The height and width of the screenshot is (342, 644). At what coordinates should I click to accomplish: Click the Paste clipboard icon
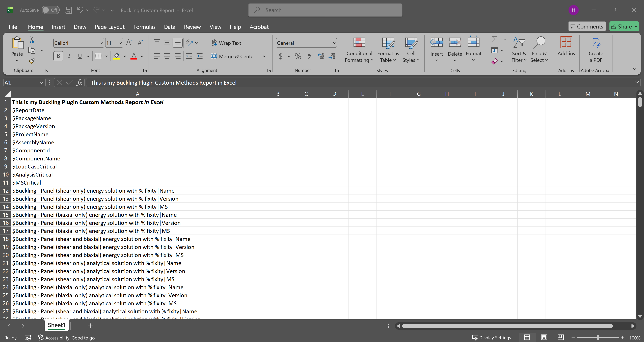tap(17, 43)
